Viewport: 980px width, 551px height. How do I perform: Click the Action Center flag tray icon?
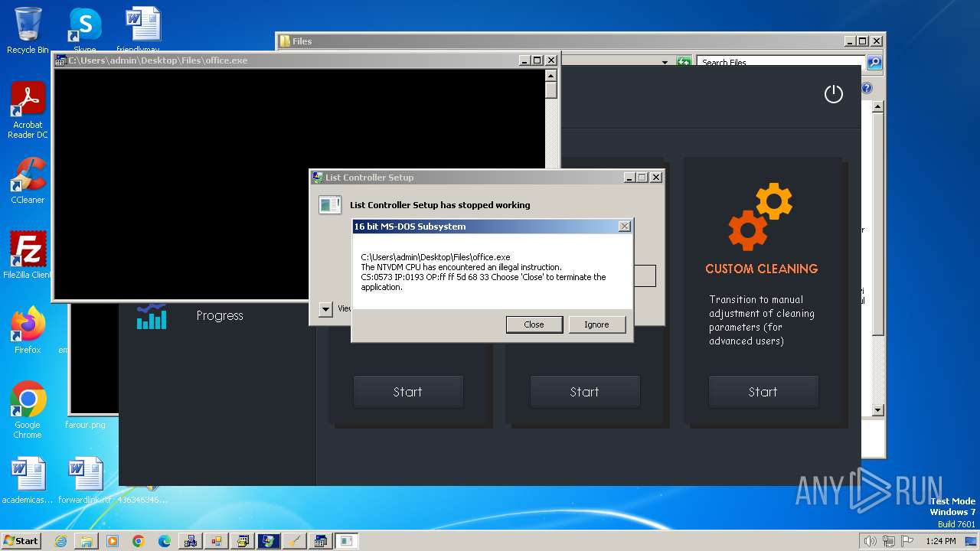pos(906,541)
